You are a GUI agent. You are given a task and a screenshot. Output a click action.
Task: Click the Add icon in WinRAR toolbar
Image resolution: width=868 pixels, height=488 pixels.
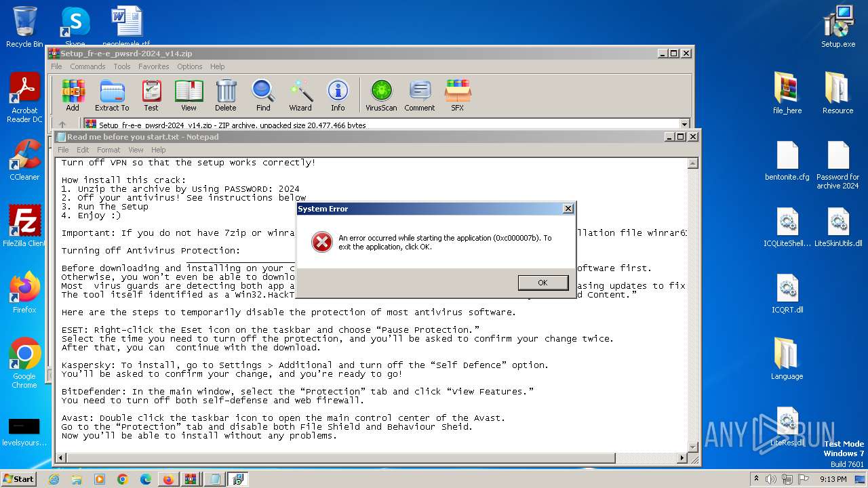[73, 95]
